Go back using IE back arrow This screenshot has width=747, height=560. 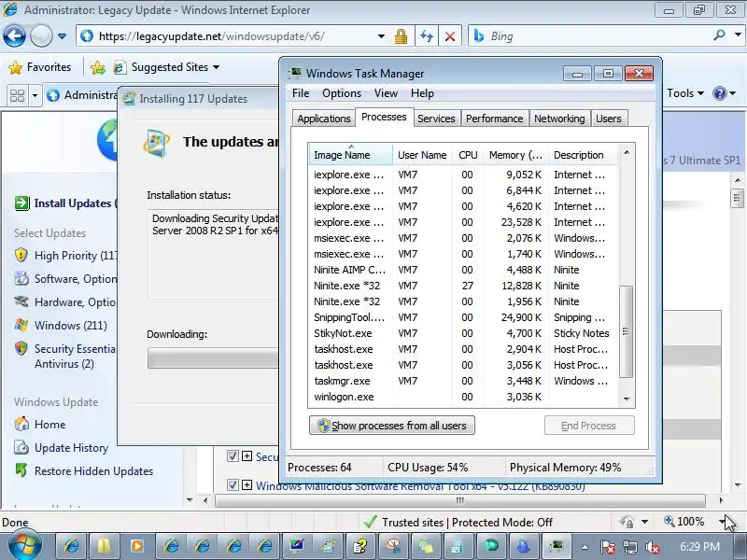pyautogui.click(x=14, y=35)
